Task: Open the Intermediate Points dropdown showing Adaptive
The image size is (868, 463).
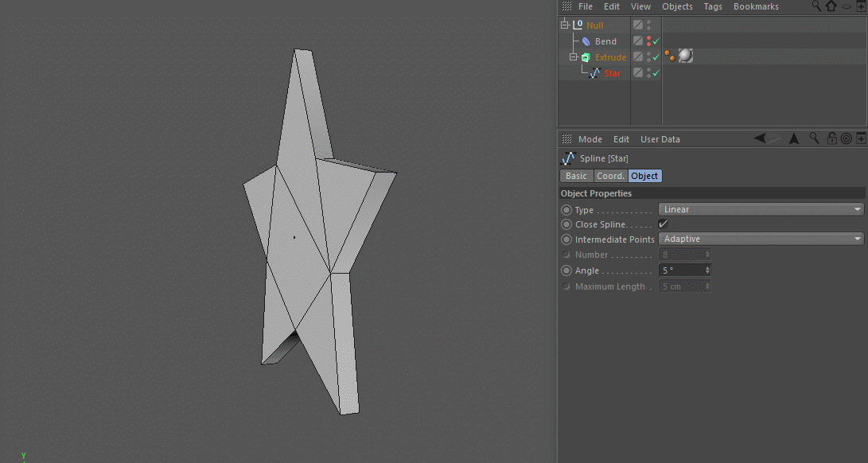Action: (x=761, y=239)
